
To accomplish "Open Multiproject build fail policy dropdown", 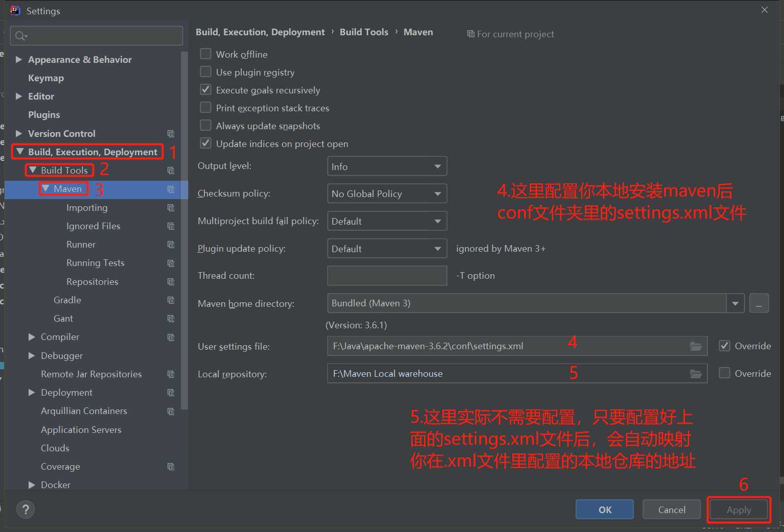I will click(387, 221).
